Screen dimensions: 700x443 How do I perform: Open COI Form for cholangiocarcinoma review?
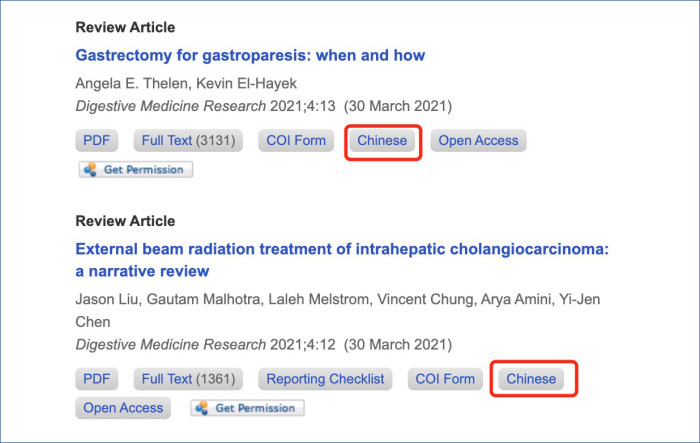[x=445, y=379]
